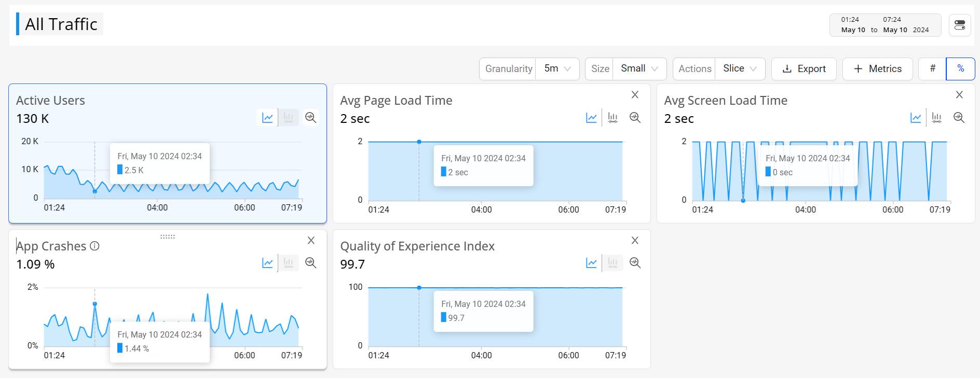Open the date range picker May 10
This screenshot has width=980, height=378.
click(884, 25)
